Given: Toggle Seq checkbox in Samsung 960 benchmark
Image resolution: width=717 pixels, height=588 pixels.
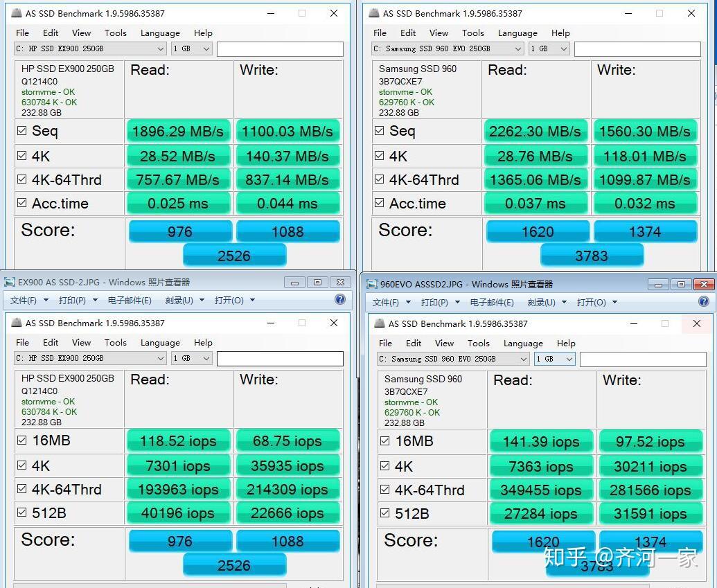Looking at the screenshot, I should pos(379,131).
